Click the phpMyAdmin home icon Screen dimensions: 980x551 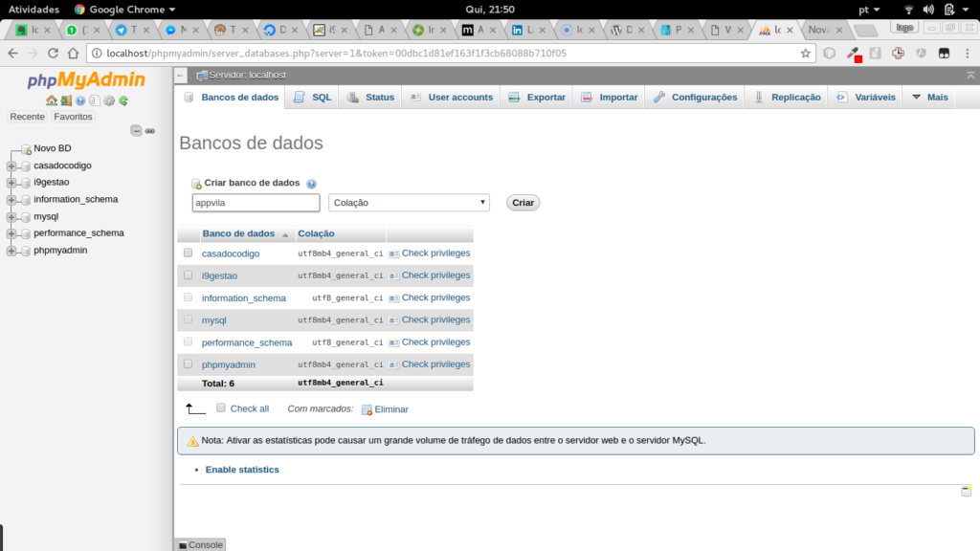pyautogui.click(x=51, y=100)
